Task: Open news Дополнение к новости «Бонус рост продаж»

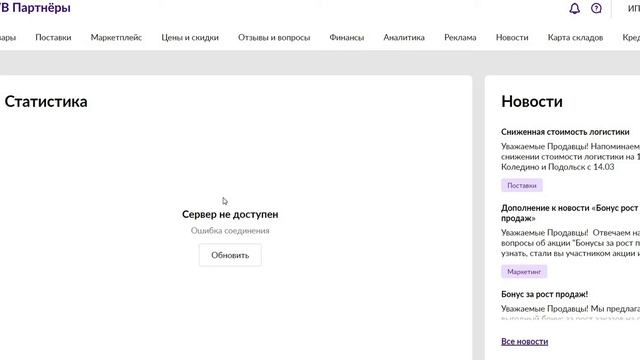Action: point(570,213)
